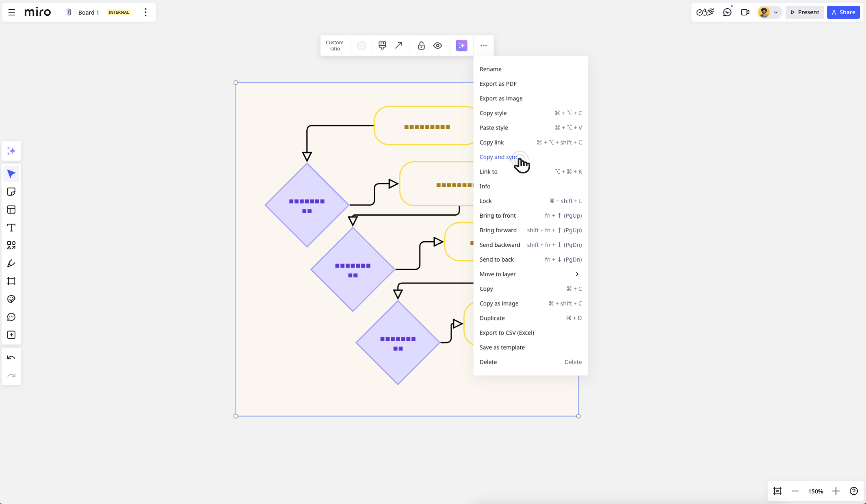Open the frame fill color swatch
Image resolution: width=866 pixels, height=504 pixels.
coord(362,45)
